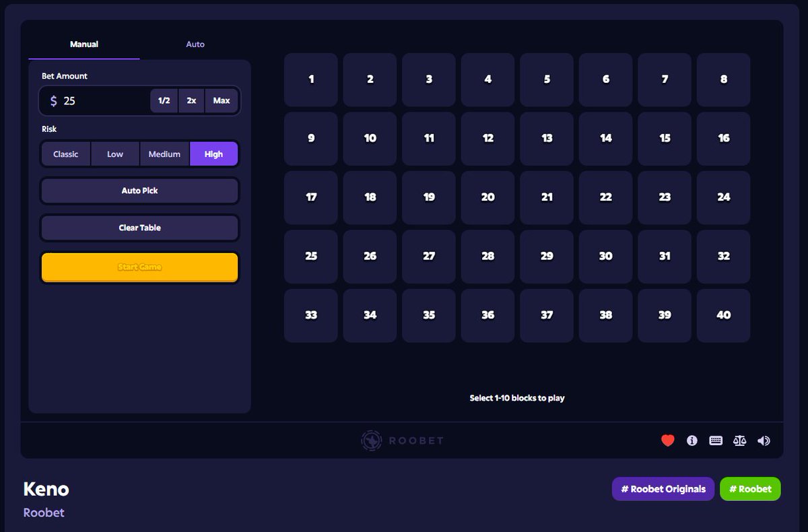This screenshot has height=532, width=808.
Task: Select Keno block 2
Action: pos(370,79)
